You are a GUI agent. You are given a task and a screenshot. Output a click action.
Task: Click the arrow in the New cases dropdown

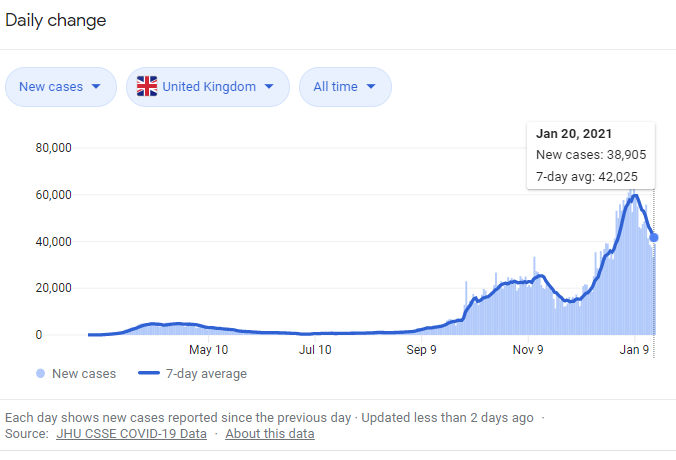pyautogui.click(x=96, y=86)
